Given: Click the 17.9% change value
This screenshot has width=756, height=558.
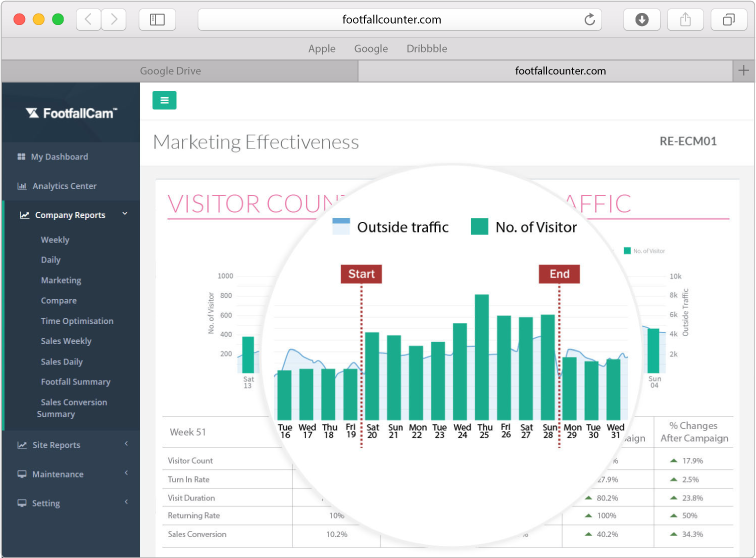Looking at the screenshot, I should (692, 461).
